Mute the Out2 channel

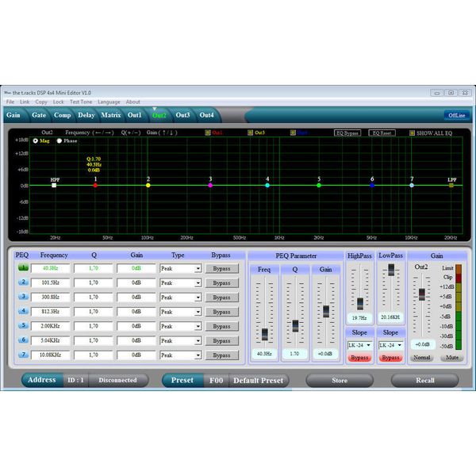click(x=452, y=358)
